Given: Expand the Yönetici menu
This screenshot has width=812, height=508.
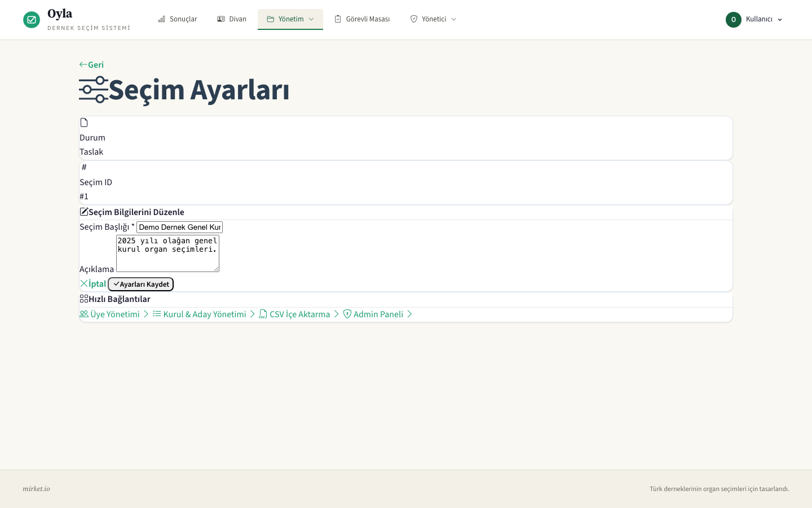Looking at the screenshot, I should [433, 19].
